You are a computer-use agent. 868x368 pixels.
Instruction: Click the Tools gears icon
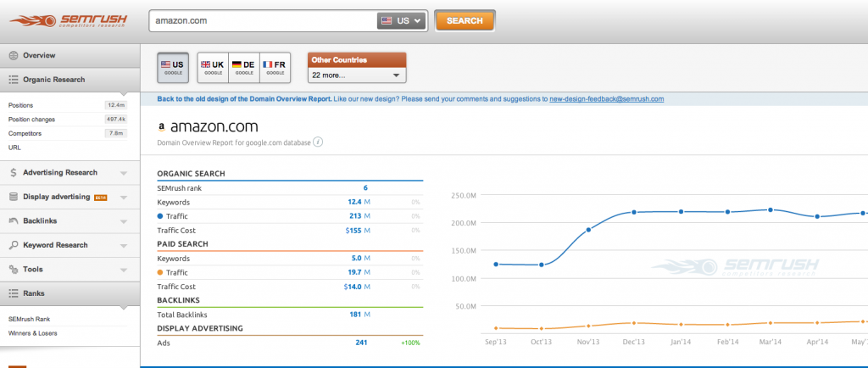[x=14, y=270]
